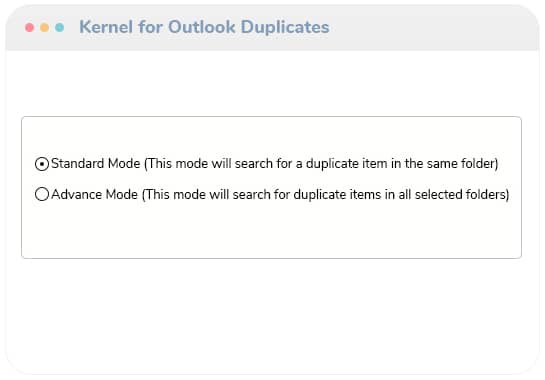This screenshot has width=545, height=380.
Task: Click the teal window control dot
Action: [59, 27]
